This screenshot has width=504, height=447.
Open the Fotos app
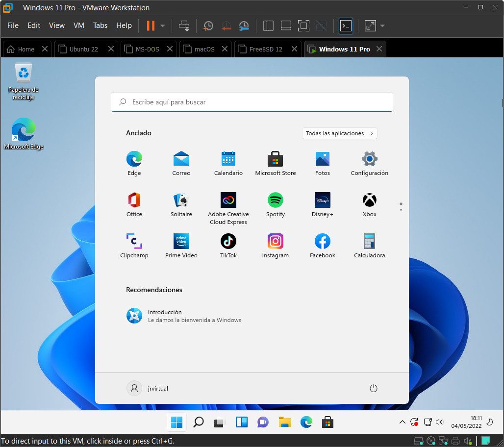tap(323, 164)
